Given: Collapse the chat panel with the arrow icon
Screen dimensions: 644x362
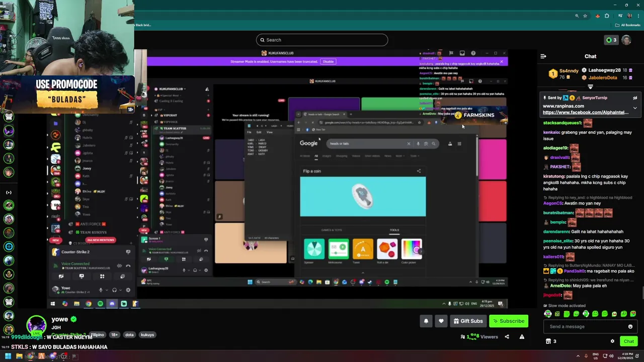Looking at the screenshot, I should [x=543, y=56].
